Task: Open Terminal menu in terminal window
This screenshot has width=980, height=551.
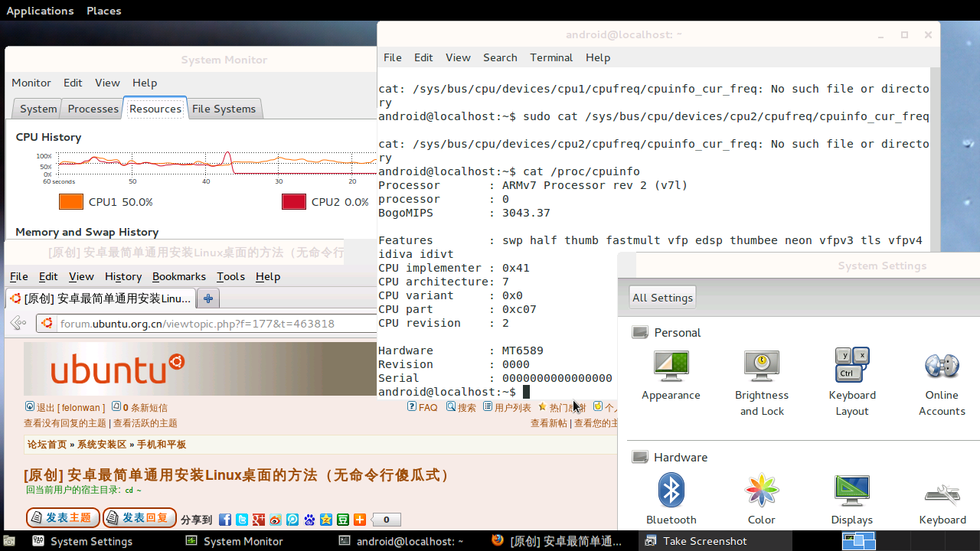Action: (551, 57)
